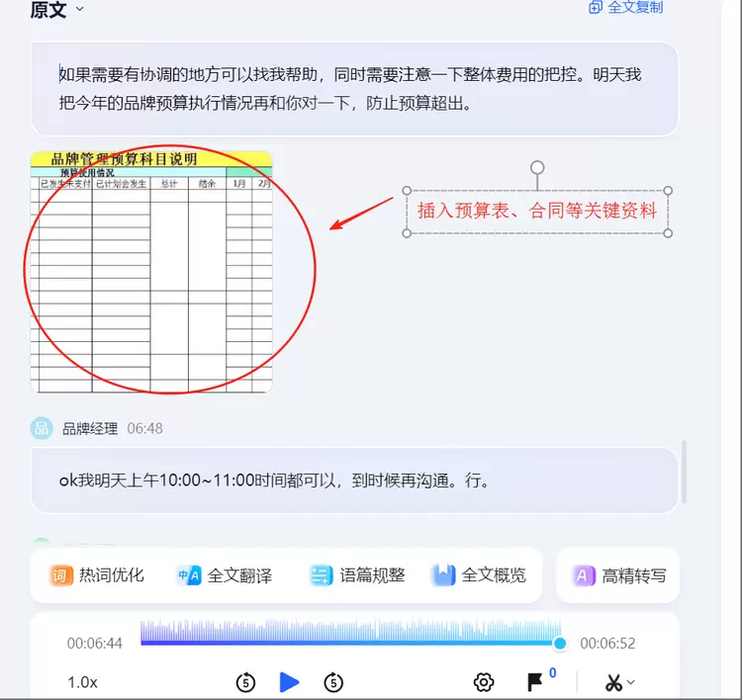Click the 06:48 timestamp next to 品牌经理

(x=144, y=428)
